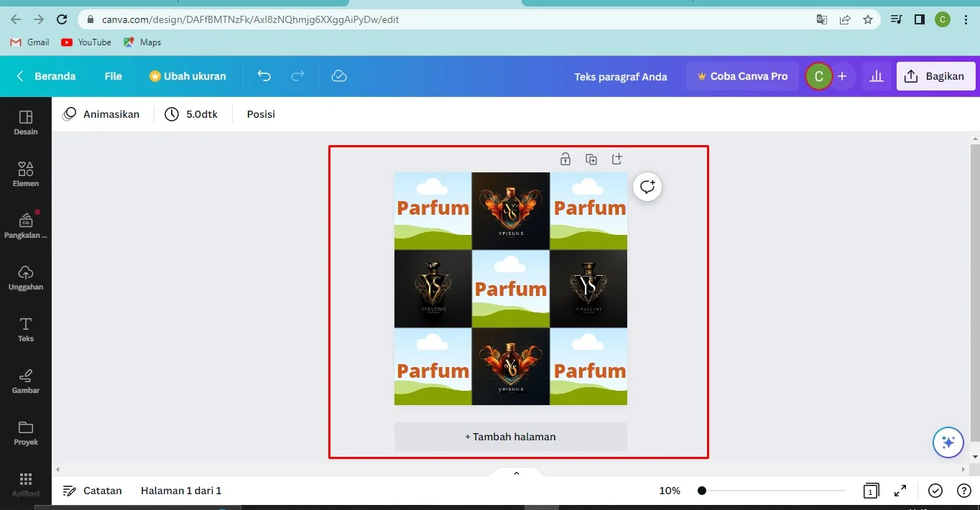
Task: Duplicate the page with the copy icon
Action: click(591, 159)
